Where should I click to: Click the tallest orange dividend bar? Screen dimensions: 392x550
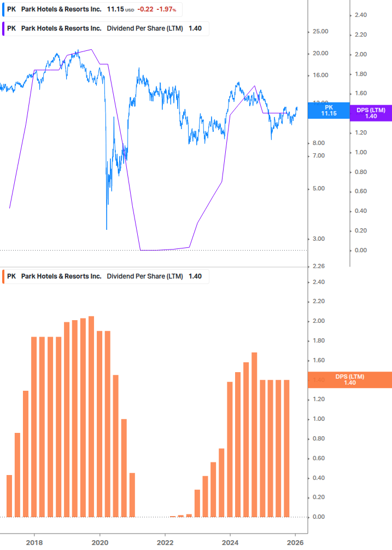click(91, 416)
